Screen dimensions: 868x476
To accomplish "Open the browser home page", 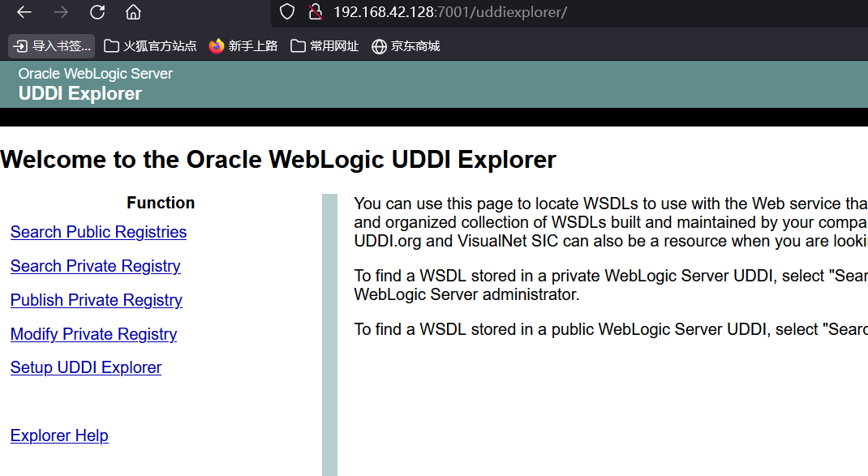I will (x=133, y=12).
